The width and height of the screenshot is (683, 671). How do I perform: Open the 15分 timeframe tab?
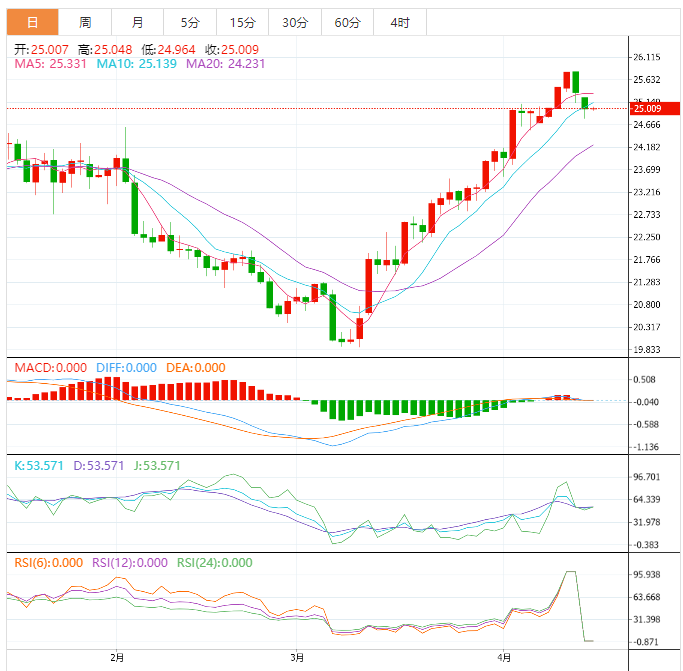click(x=243, y=22)
